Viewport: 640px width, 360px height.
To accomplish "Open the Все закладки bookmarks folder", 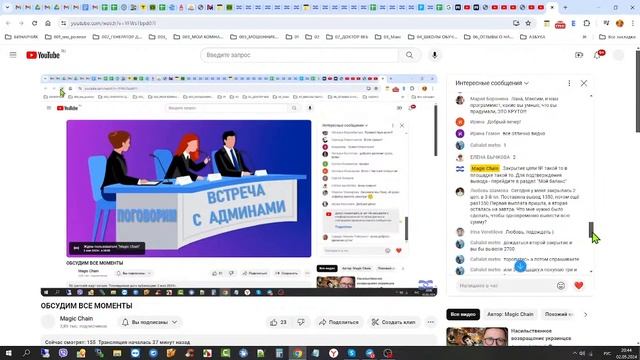I will [617, 37].
